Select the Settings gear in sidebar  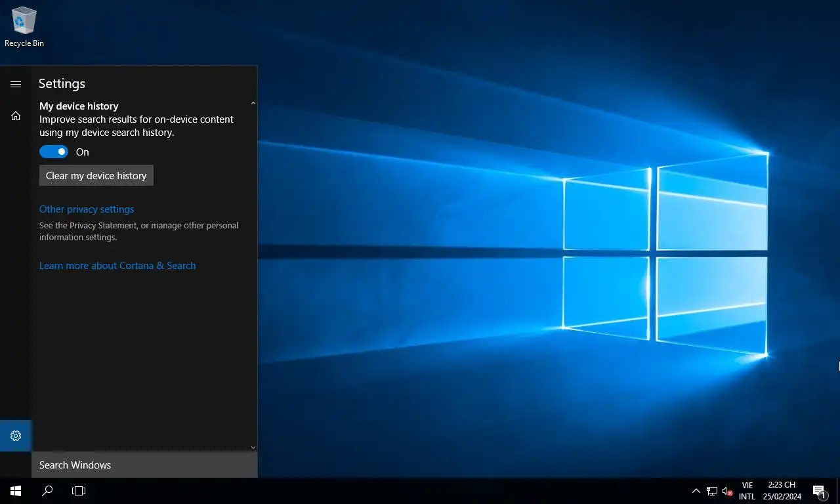click(16, 436)
